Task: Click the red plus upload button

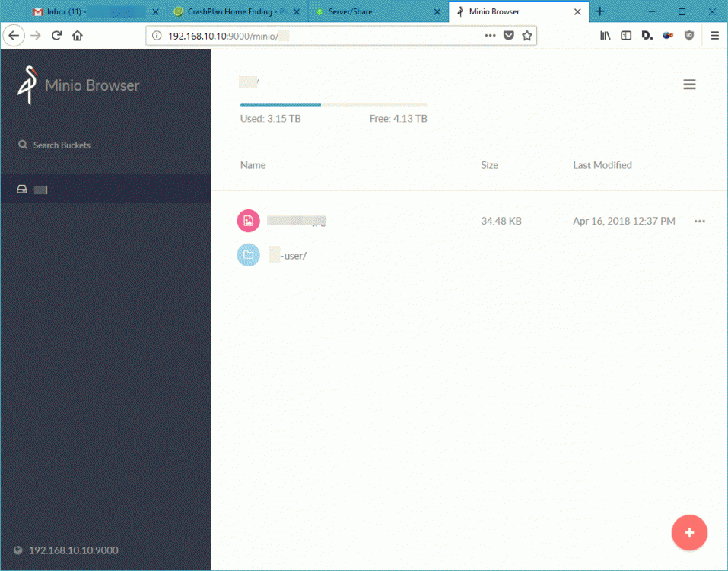Action: 689,532
